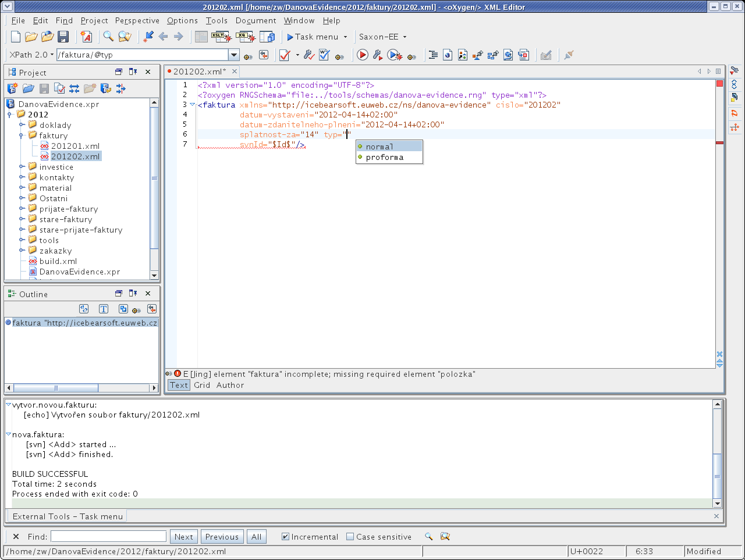Image resolution: width=745 pixels, height=560 pixels.
Task: Toggle the Case sensitive checkbox
Action: pyautogui.click(x=350, y=537)
